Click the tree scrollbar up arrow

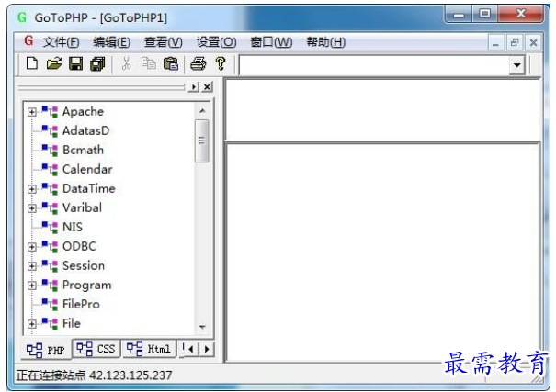[202, 111]
